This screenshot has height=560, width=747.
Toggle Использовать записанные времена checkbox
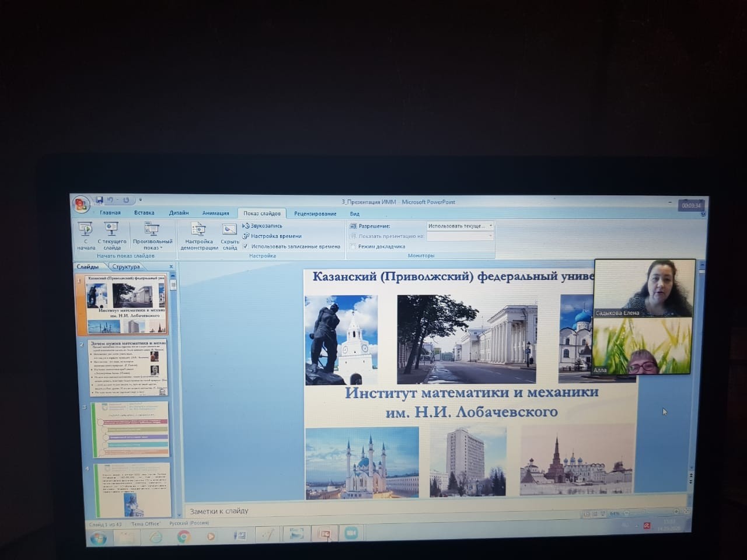(246, 246)
